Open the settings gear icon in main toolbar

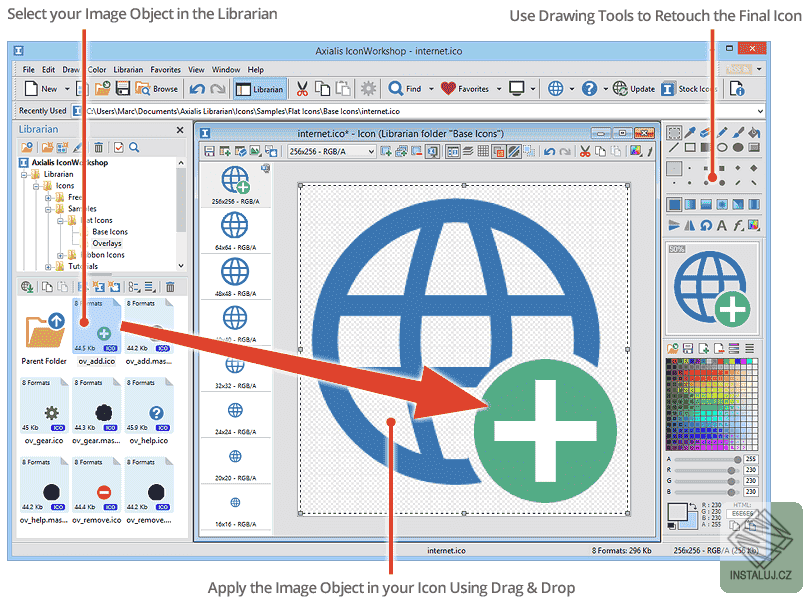click(x=368, y=88)
